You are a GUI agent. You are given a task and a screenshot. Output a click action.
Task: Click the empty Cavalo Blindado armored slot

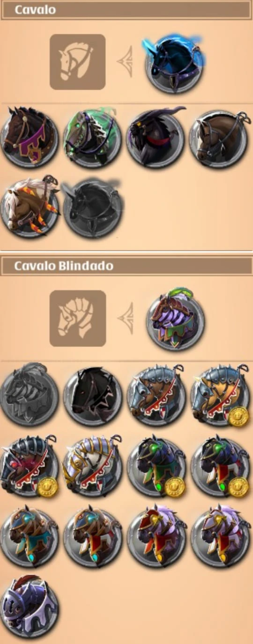click(x=77, y=318)
